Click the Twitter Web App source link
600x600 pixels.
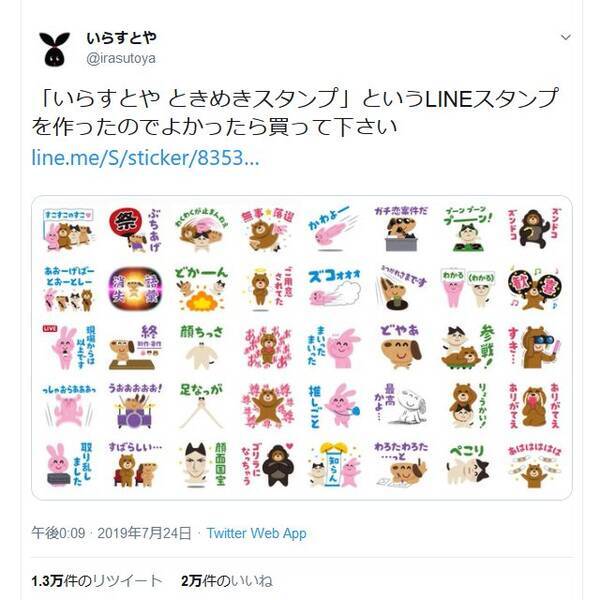(x=256, y=533)
